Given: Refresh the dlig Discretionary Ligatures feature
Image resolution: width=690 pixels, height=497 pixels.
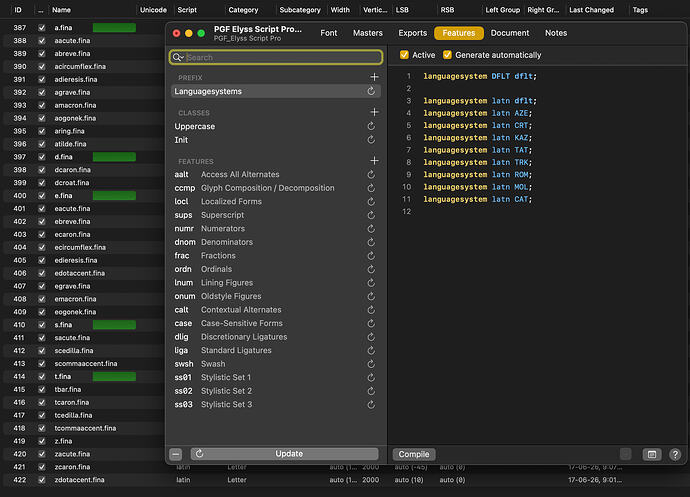Looking at the screenshot, I should pos(371,337).
